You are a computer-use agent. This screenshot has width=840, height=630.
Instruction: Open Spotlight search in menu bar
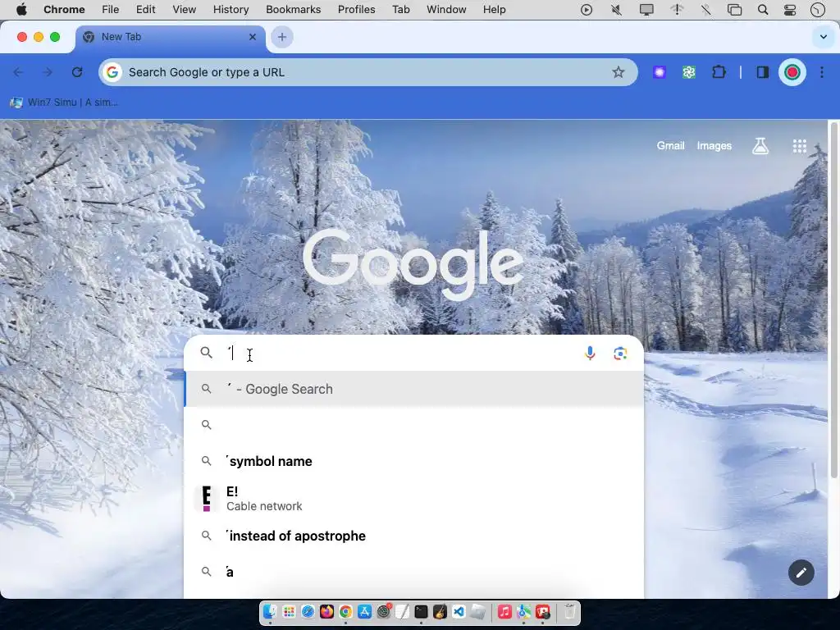pyautogui.click(x=763, y=10)
